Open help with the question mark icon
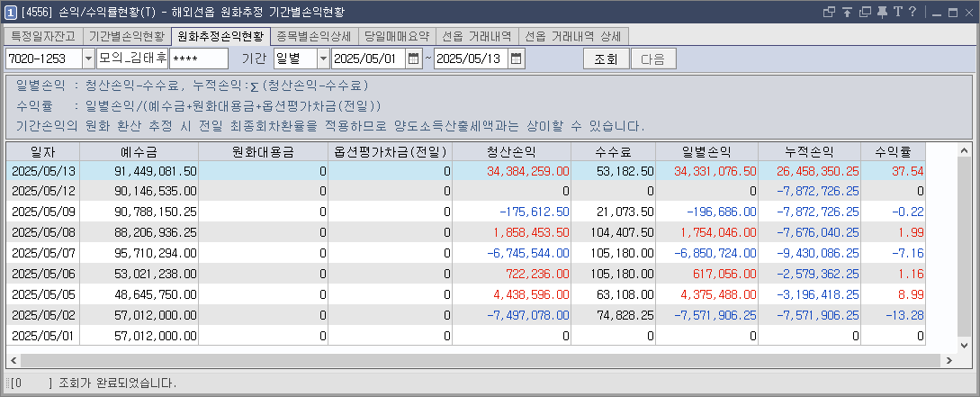980x397 pixels. (x=913, y=12)
